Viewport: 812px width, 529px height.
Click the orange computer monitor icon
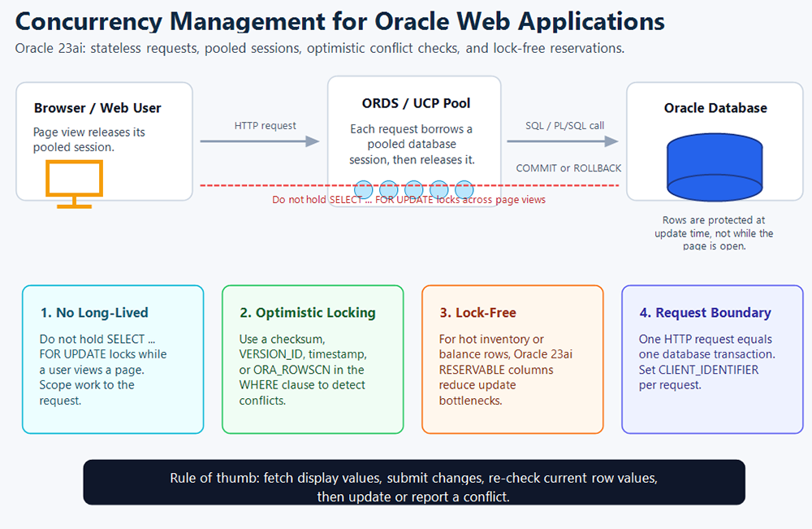click(x=74, y=184)
